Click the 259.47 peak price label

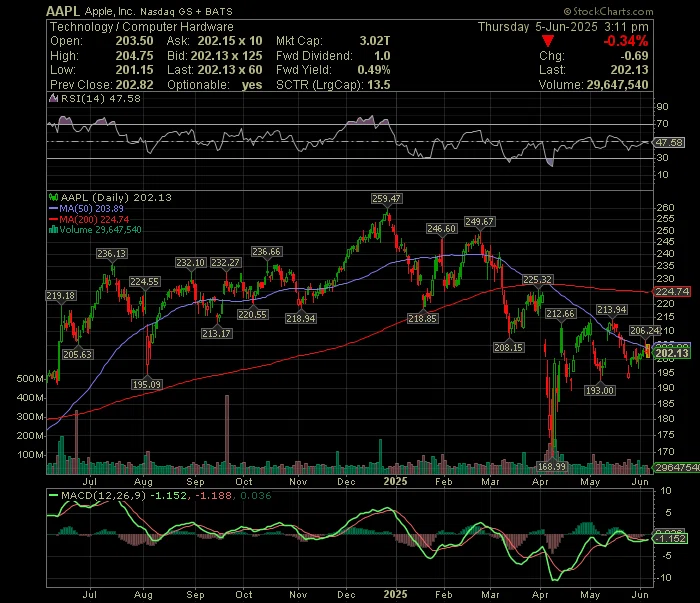tap(386, 198)
